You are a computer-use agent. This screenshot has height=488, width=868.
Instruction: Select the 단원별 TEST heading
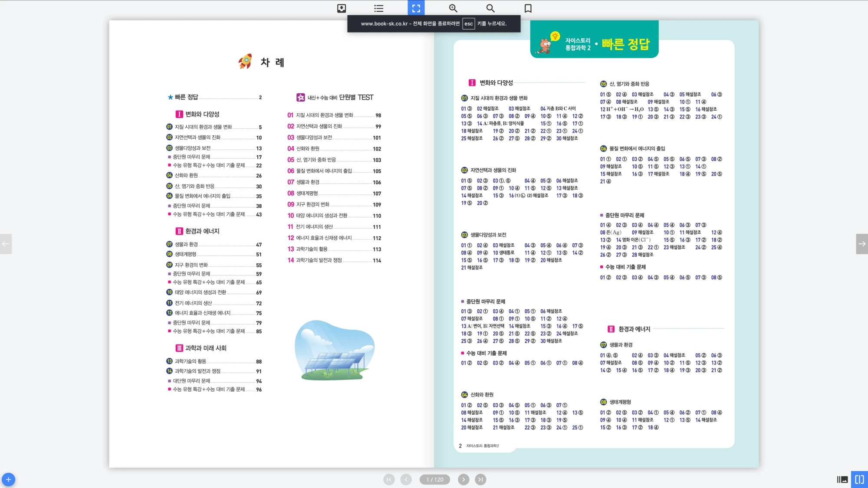click(361, 98)
